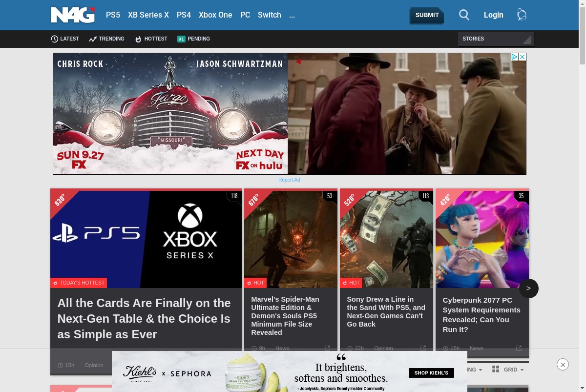Click the user avatar icon beside Login

522,15
